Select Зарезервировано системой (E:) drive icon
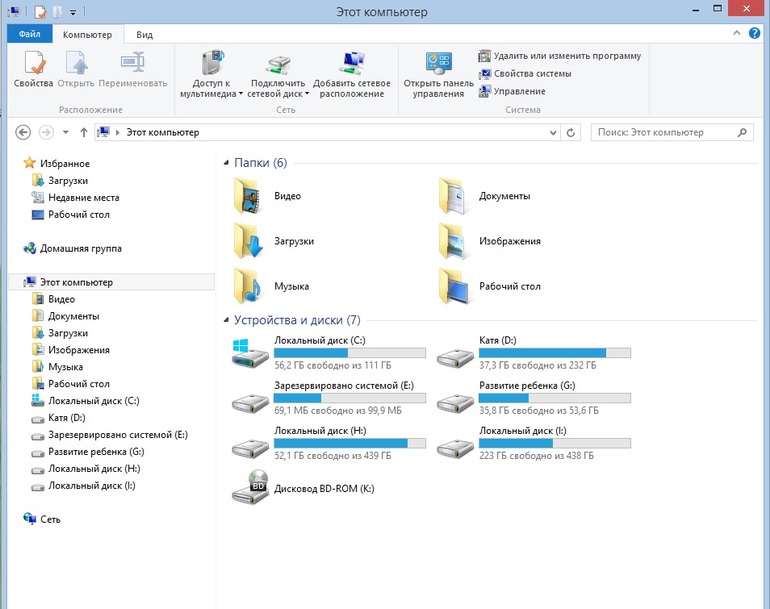This screenshot has width=770, height=609. click(250, 403)
